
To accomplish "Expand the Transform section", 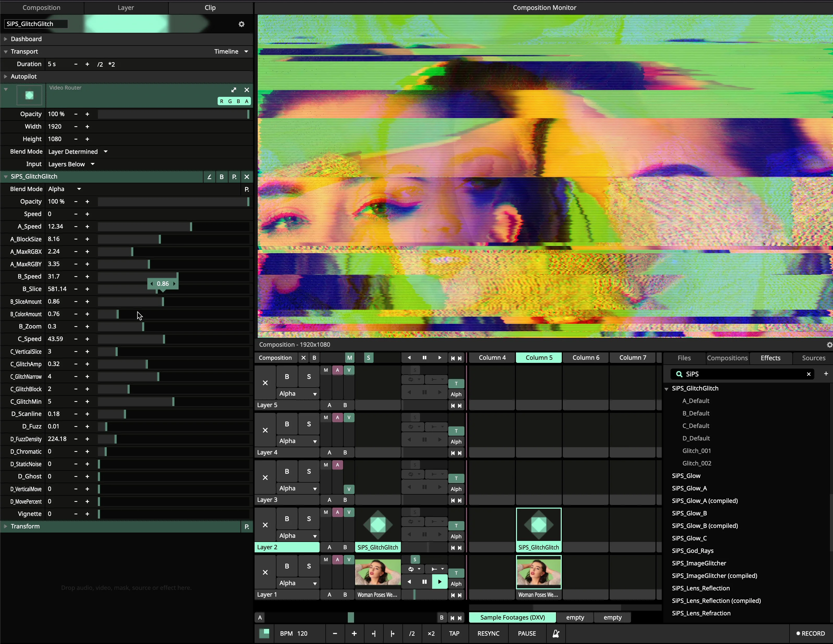I will 6,527.
